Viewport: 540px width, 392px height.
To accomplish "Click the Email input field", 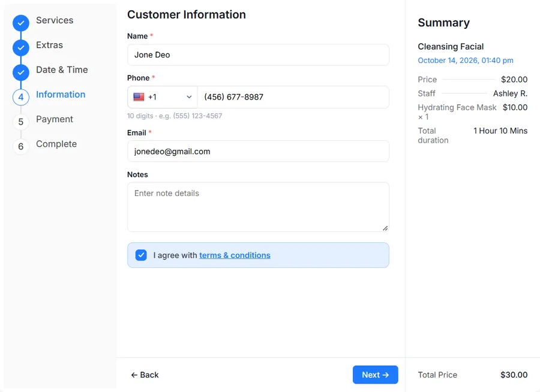I will pyautogui.click(x=258, y=151).
